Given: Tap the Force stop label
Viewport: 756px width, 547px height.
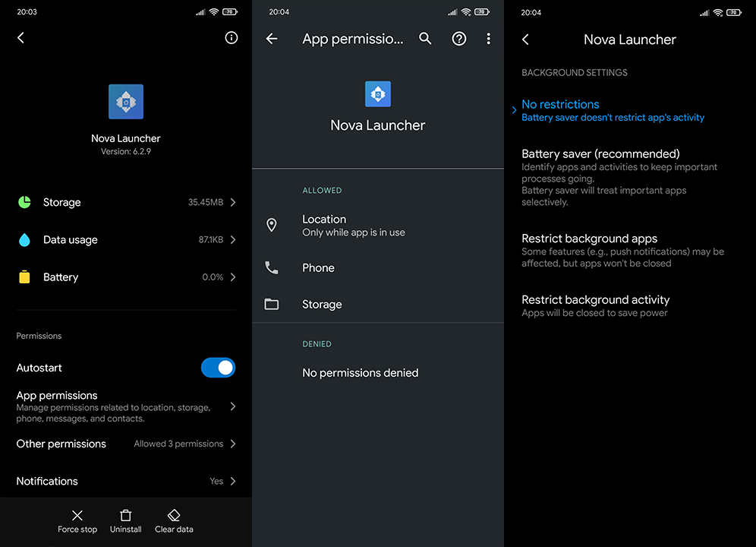Looking at the screenshot, I should pyautogui.click(x=77, y=530).
